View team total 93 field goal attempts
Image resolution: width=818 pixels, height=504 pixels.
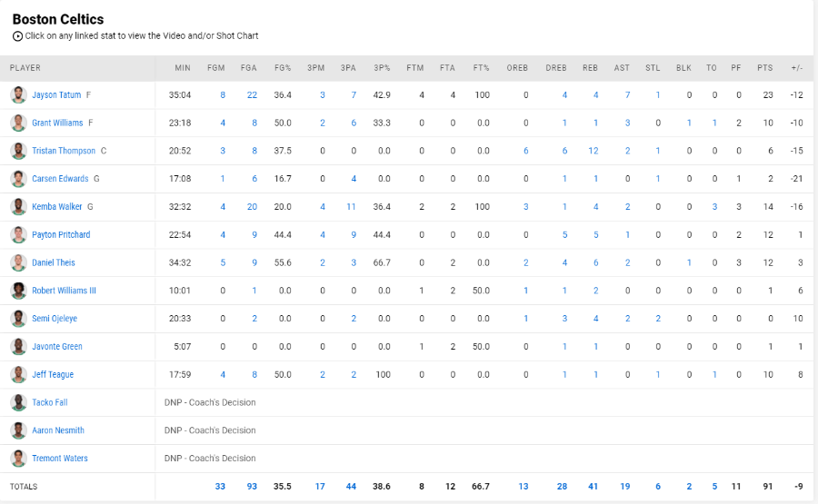coord(252,486)
